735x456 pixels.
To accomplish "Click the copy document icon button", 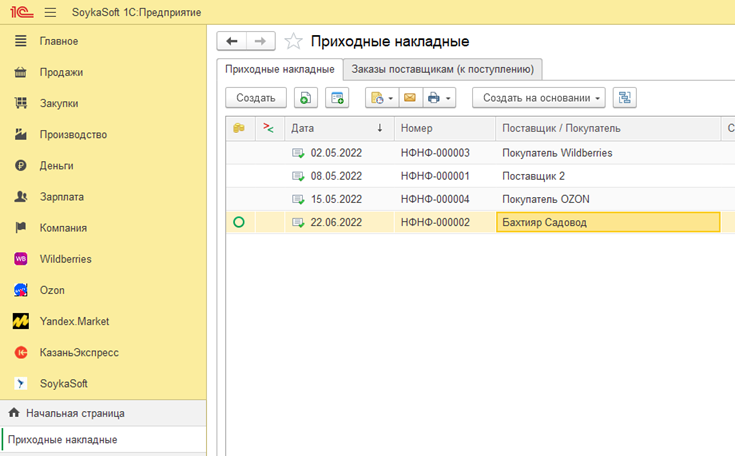I will tap(306, 98).
